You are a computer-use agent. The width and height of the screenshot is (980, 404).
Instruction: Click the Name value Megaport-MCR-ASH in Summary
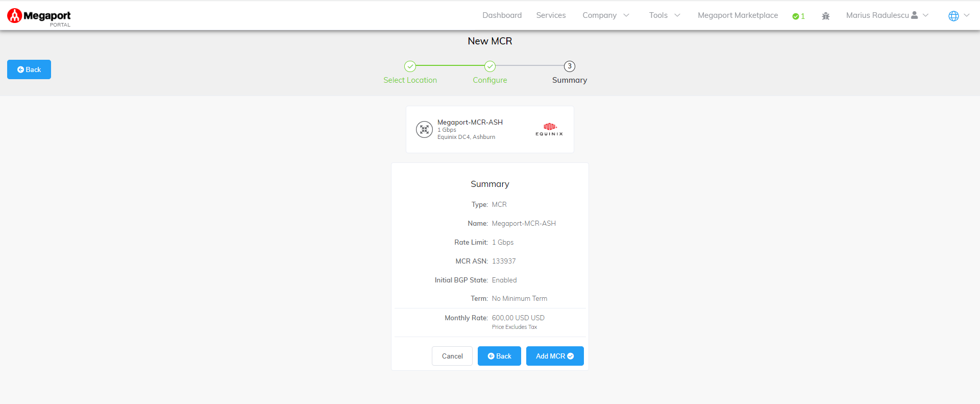tap(524, 224)
